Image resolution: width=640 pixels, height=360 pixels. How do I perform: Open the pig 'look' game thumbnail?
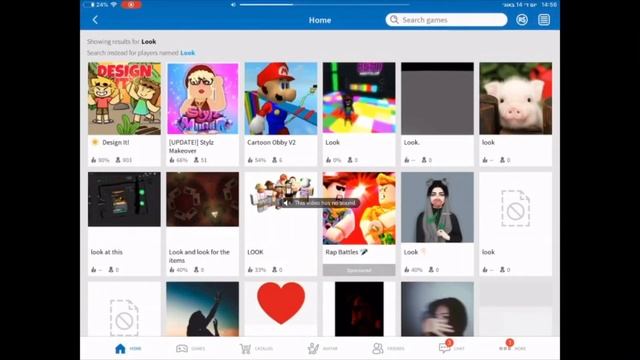(x=516, y=98)
